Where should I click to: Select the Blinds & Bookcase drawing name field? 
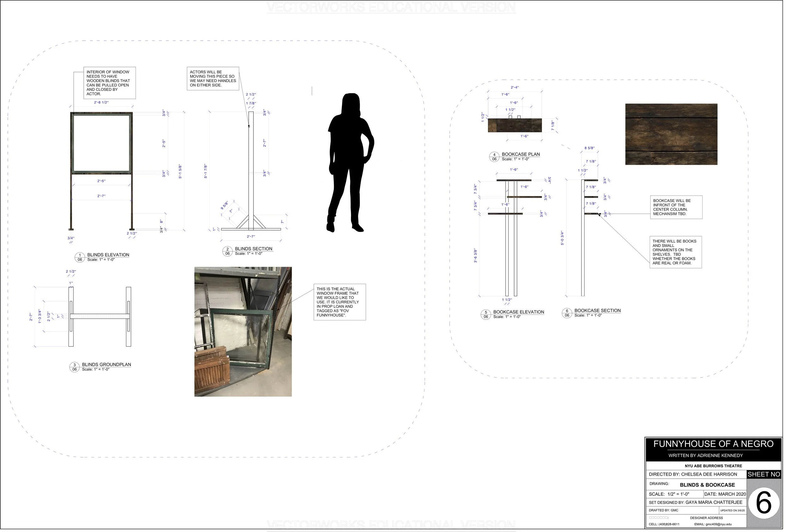coord(707,485)
